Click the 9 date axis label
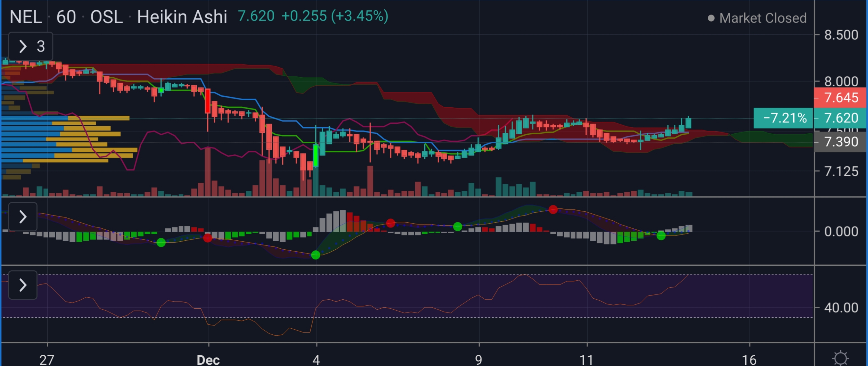Image resolution: width=868 pixels, height=366 pixels. [x=478, y=360]
